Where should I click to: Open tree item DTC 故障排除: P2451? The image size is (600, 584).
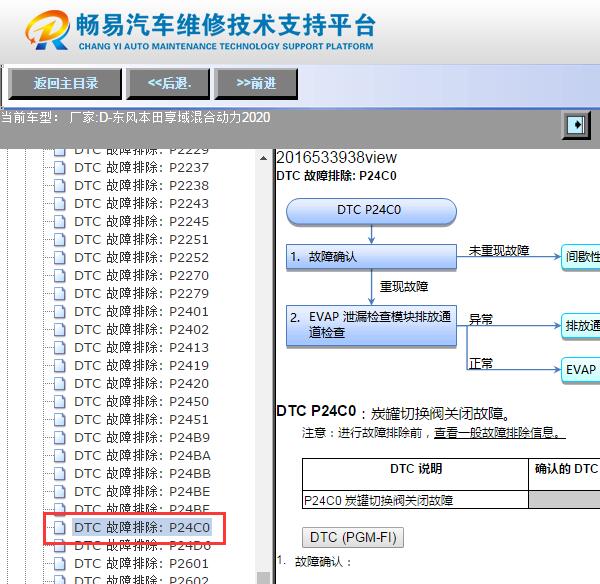coord(142,419)
